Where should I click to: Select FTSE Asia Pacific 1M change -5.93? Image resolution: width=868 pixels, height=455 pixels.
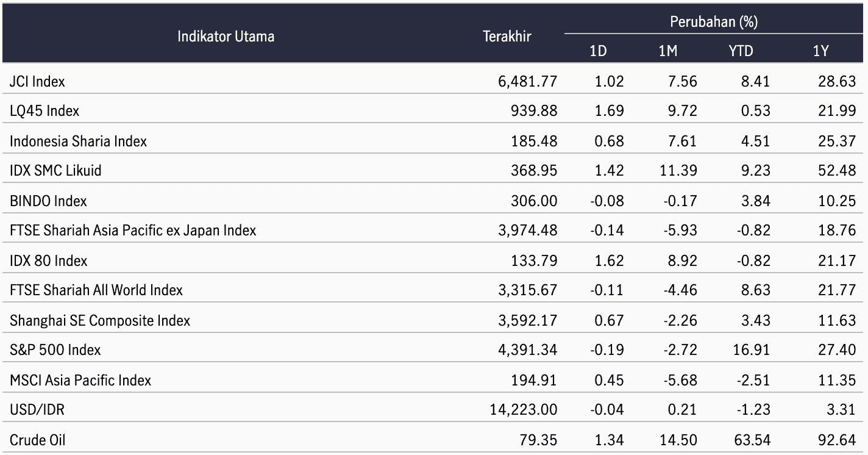coord(680,231)
